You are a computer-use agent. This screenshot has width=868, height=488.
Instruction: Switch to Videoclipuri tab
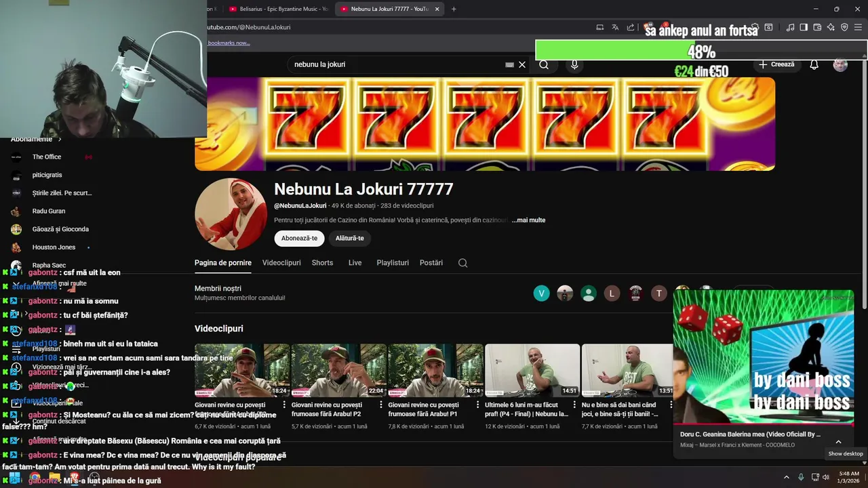point(281,263)
